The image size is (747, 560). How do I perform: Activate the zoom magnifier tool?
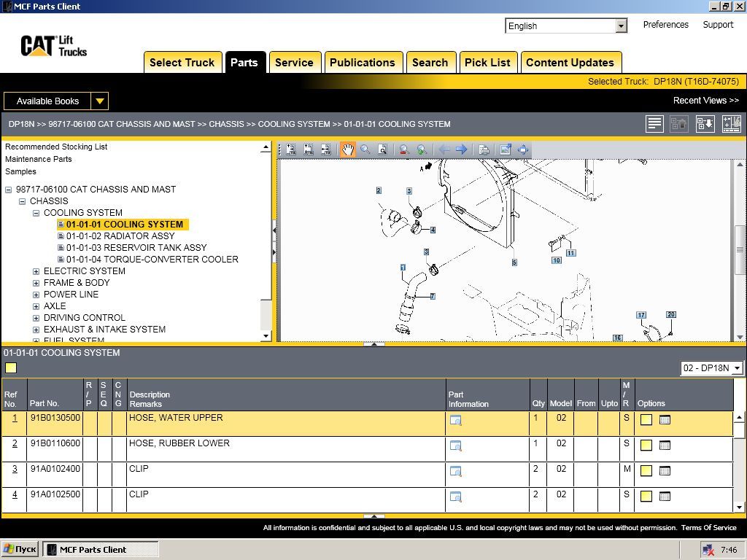(365, 149)
